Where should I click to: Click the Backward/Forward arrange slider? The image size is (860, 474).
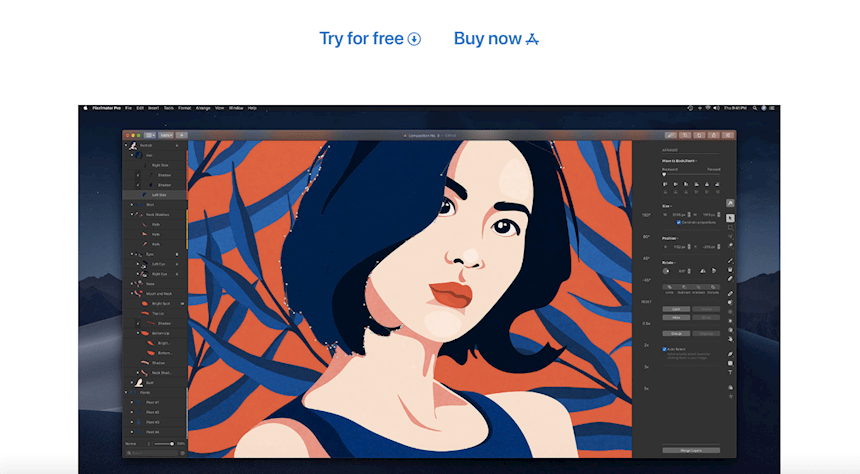[691, 174]
